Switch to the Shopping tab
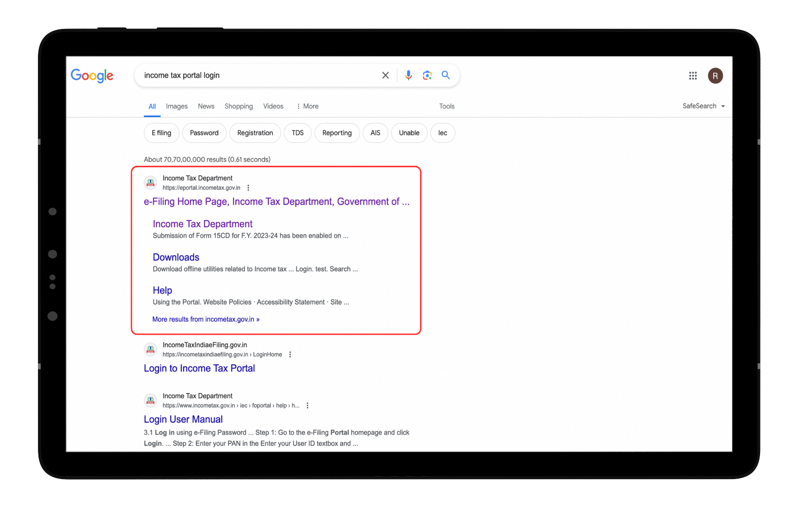The height and width of the screenshot is (532, 799). [239, 106]
